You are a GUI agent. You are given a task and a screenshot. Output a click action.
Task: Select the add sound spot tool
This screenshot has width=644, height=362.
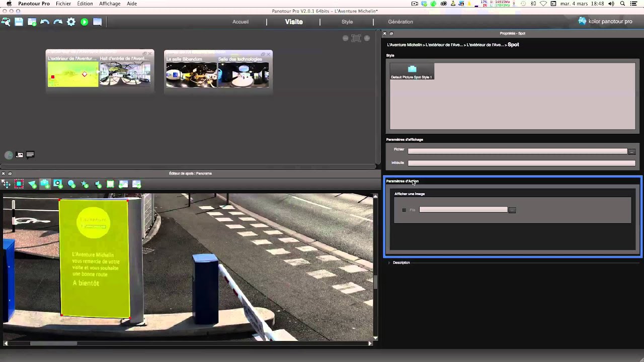98,184
